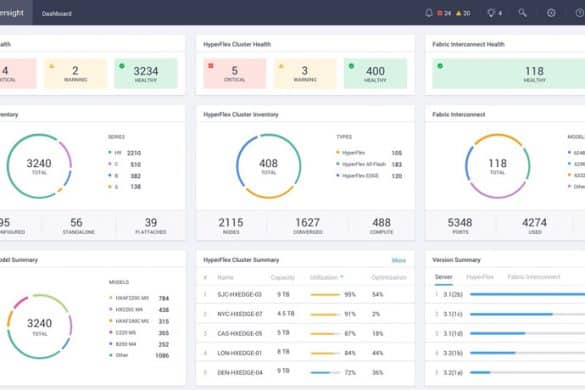Screen dimensions: 585x390
Task: Open the 3 warning HyperFlex clusters tile
Action: tap(305, 73)
